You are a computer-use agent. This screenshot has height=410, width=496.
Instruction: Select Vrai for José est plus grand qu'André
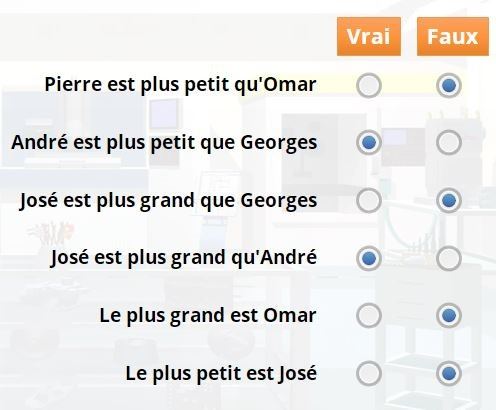tap(369, 258)
